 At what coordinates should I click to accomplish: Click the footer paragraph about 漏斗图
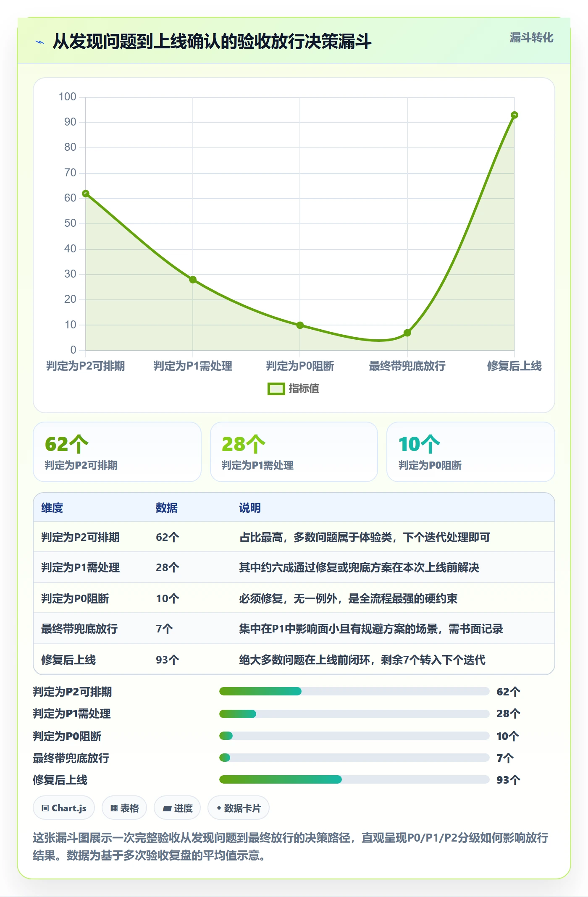pos(291,847)
